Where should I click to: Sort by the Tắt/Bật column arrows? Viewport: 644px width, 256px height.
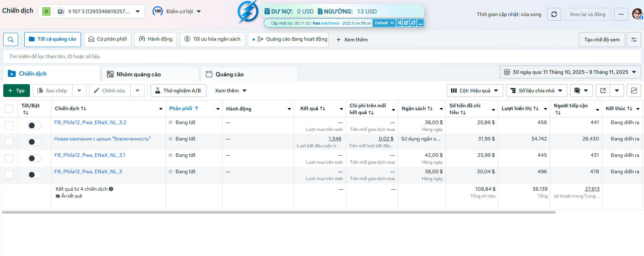pyautogui.click(x=26, y=113)
